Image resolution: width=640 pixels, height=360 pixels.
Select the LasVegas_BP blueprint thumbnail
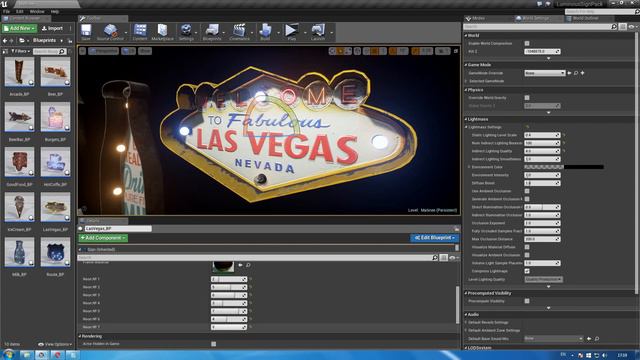[x=56, y=208]
